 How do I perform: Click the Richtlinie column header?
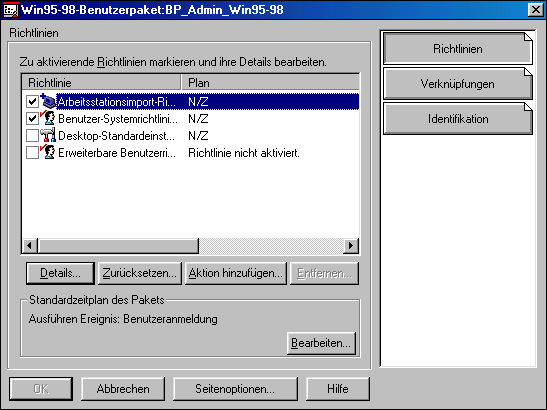[x=102, y=83]
